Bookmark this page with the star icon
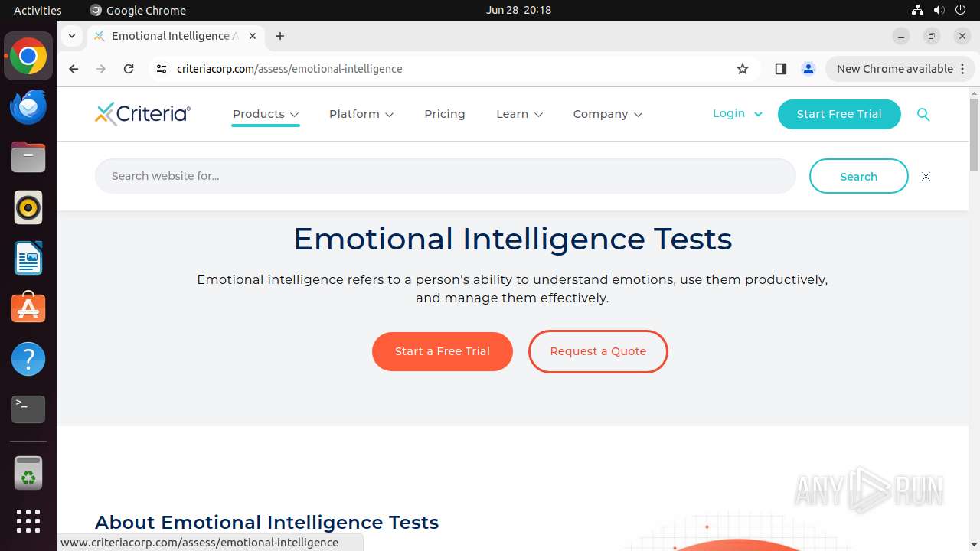980x551 pixels. pyautogui.click(x=742, y=69)
